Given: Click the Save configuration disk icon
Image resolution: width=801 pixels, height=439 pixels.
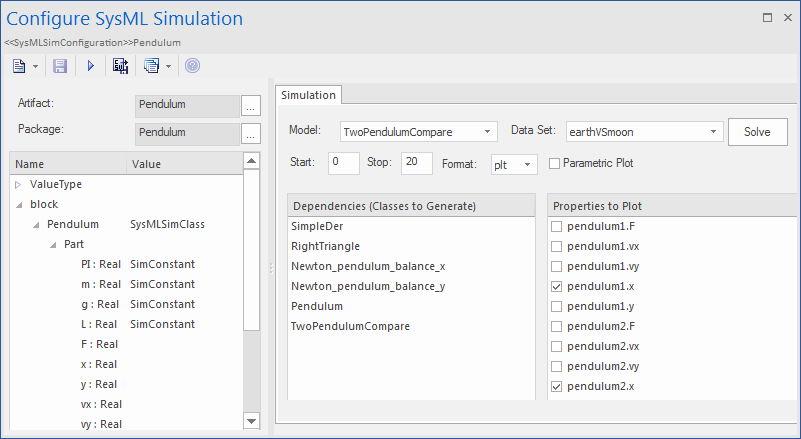Looking at the screenshot, I should pyautogui.click(x=59, y=66).
